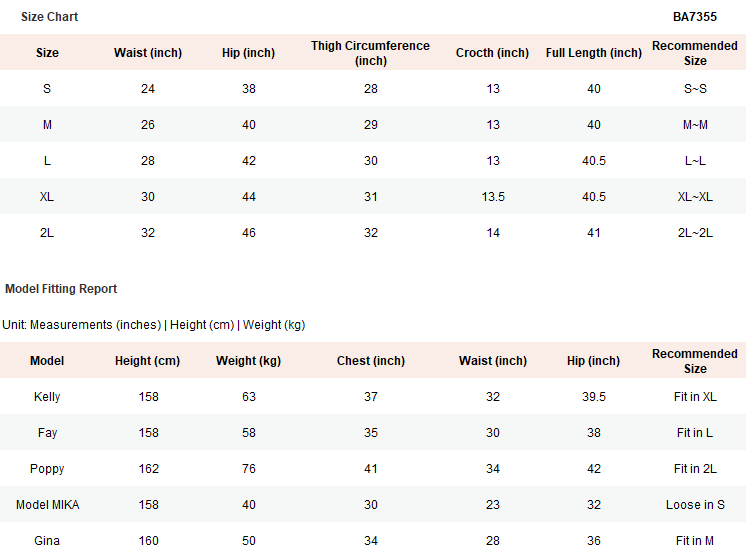Screen dimensions: 755x560
Task: Click the 2L size row label
Action: coord(47,233)
